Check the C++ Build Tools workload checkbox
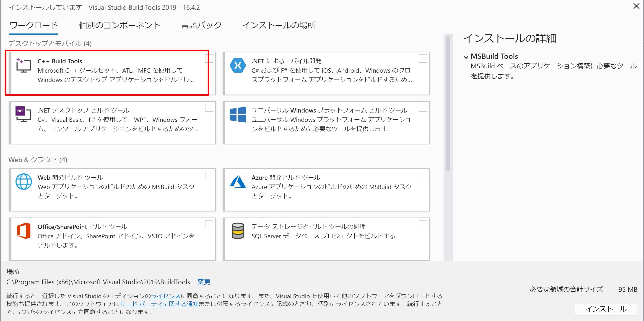This screenshot has height=321, width=644. coord(209,59)
